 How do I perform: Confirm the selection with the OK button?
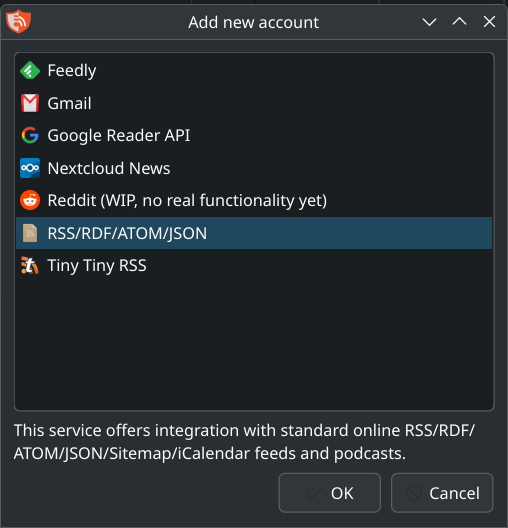(x=330, y=493)
